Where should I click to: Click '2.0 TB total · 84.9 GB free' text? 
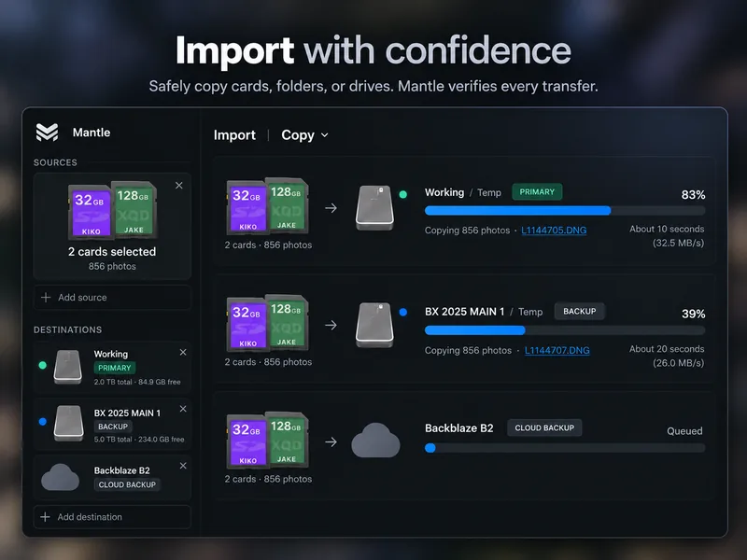click(137, 382)
